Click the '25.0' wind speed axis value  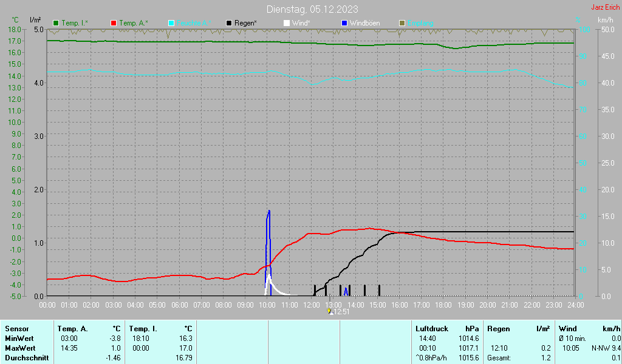tap(608, 163)
